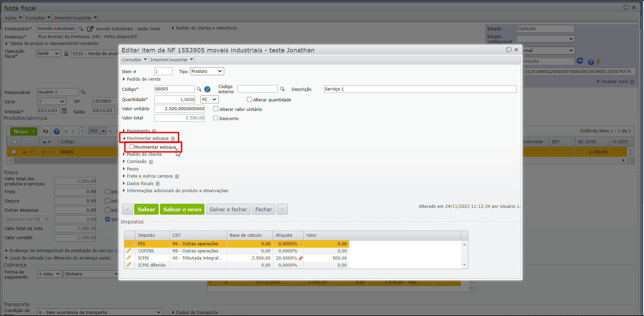Open the Tipo dropdown showing Produto

click(207, 71)
